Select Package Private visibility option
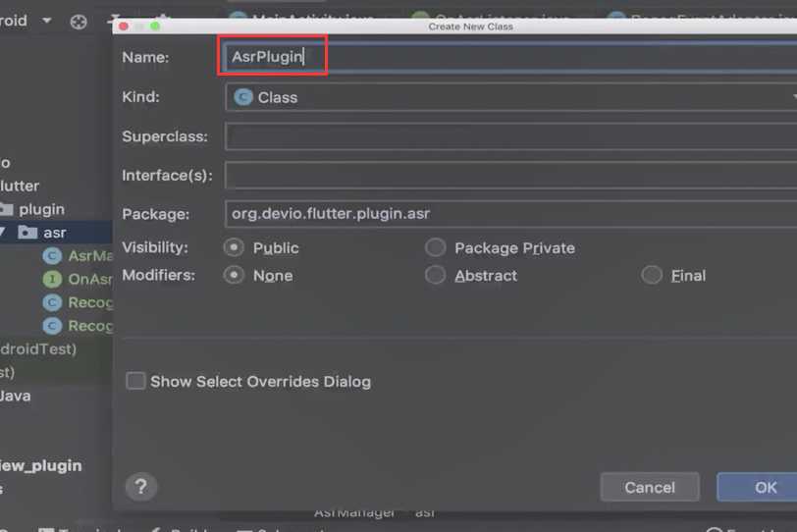The width and height of the screenshot is (797, 532). (x=436, y=247)
